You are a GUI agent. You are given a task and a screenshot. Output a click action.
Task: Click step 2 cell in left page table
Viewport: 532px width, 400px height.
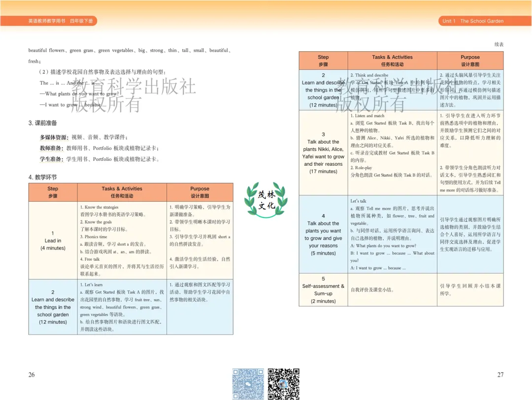point(53,307)
